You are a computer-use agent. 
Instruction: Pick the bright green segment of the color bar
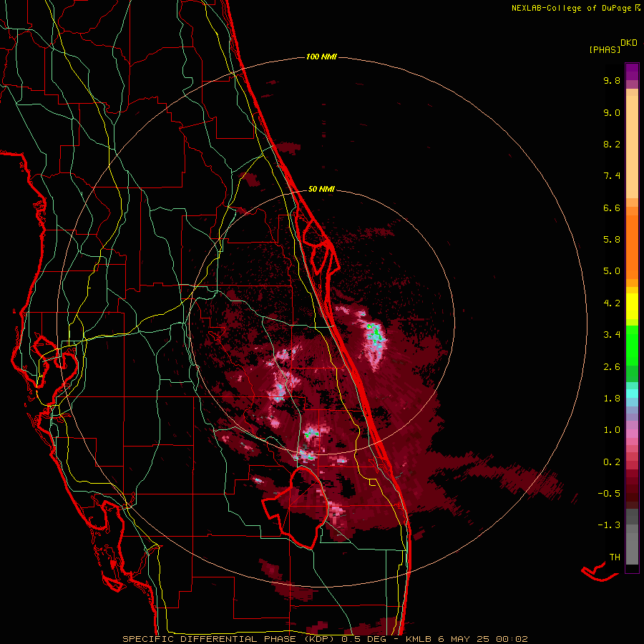(x=632, y=345)
